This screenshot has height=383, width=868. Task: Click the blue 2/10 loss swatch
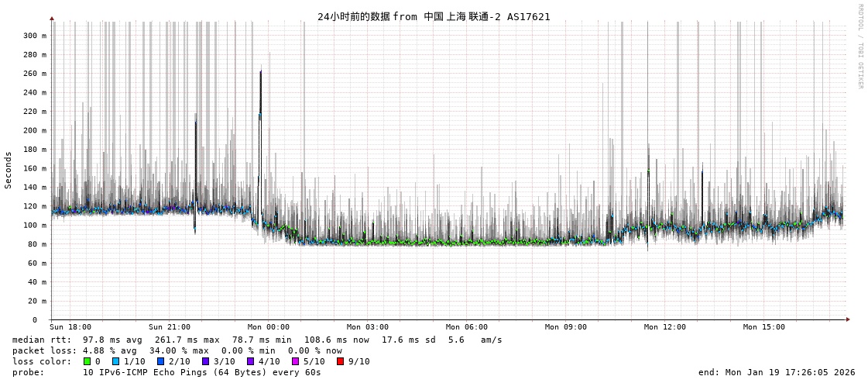pos(160,361)
